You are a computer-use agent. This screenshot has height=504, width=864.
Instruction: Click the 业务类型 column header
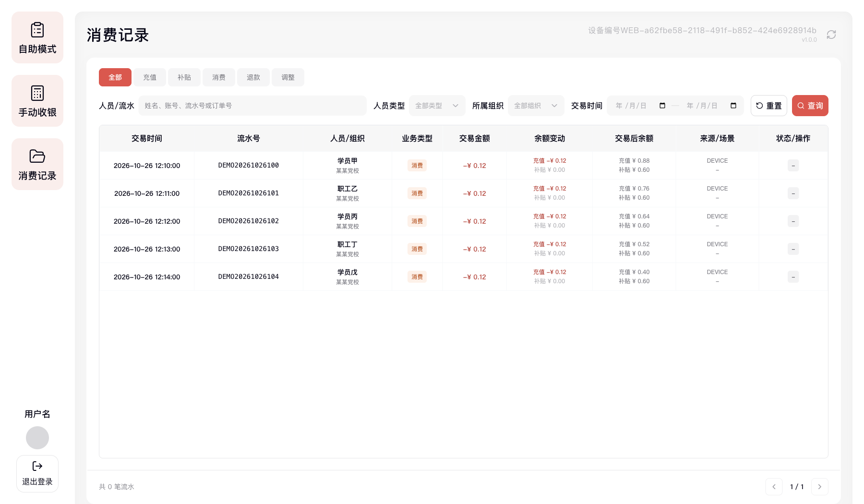tap(417, 138)
